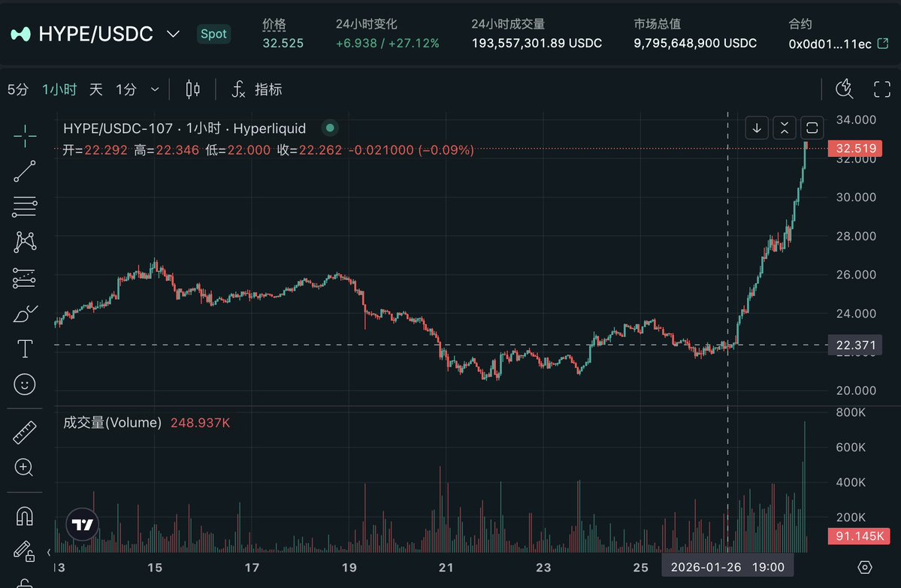Select the crosshair cursor tool

pos(25,136)
